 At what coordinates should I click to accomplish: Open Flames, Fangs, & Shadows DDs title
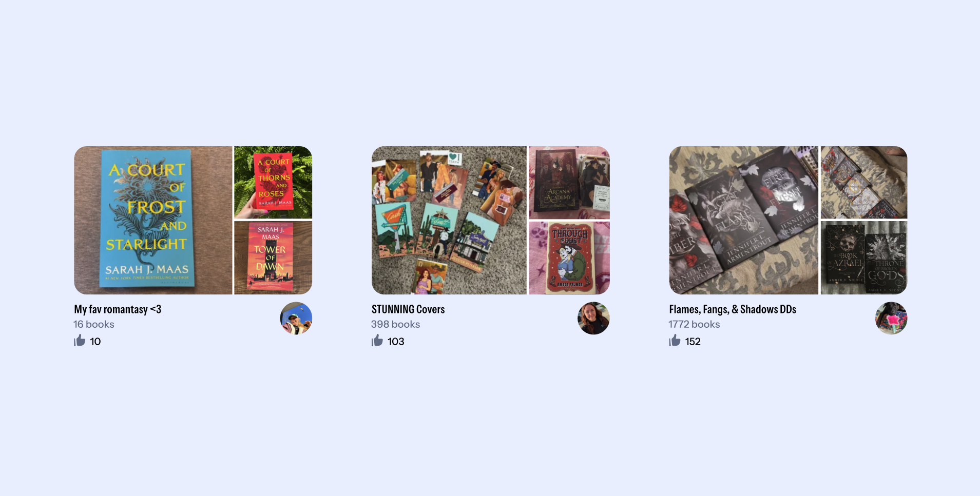(733, 309)
